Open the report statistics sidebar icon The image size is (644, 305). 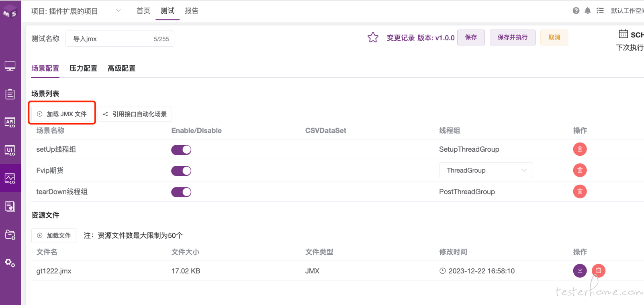10,206
